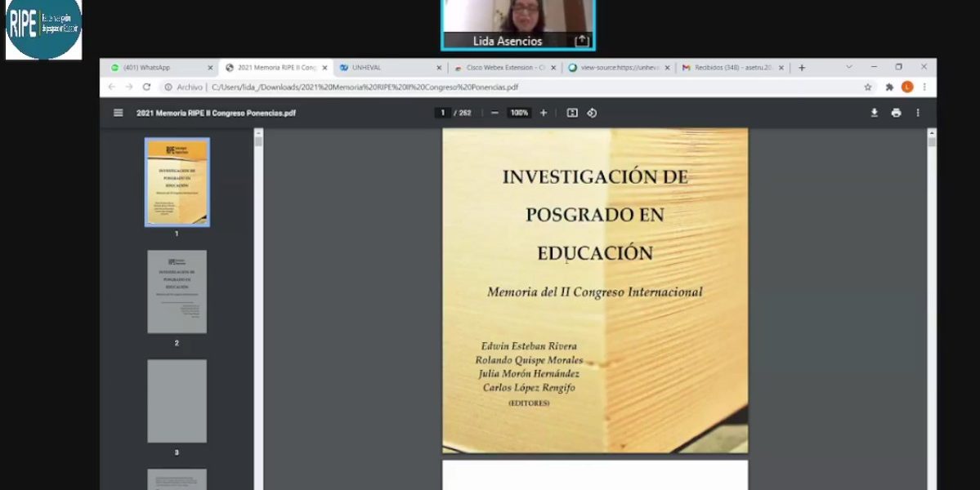Screen dimensions: 980x490
Task: Open a new browser tab
Action: click(802, 68)
